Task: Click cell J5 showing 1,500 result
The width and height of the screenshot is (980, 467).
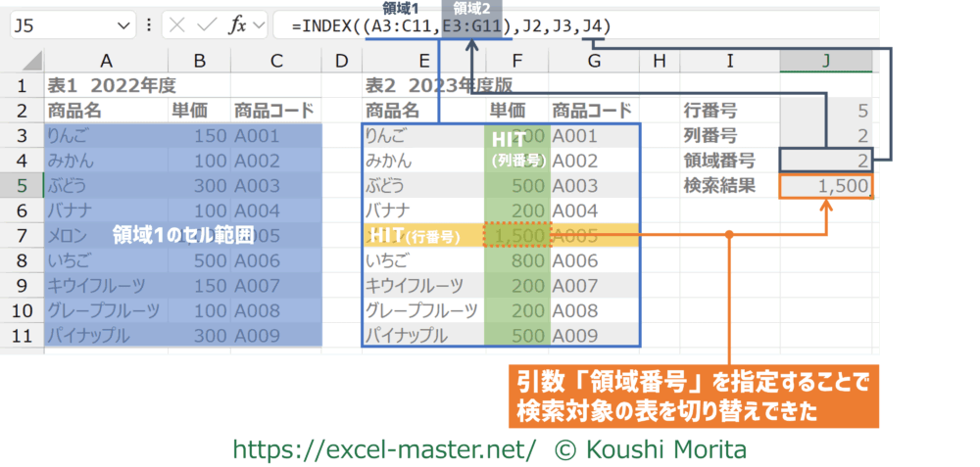Action: point(826,185)
